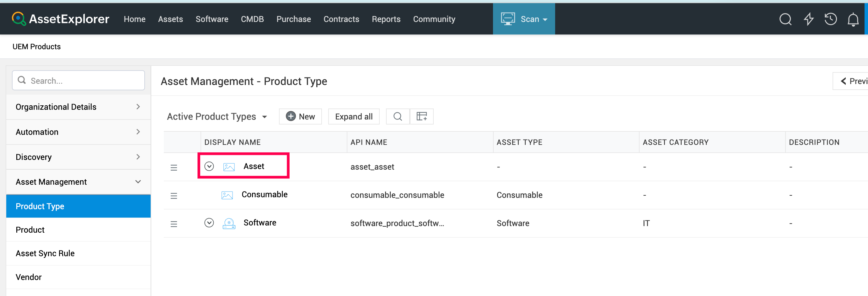Open the recent history clock icon
This screenshot has width=868, height=296.
(x=831, y=19)
